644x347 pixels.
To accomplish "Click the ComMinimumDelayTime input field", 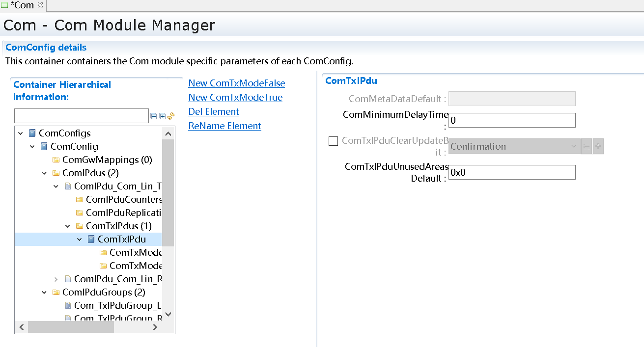I will 511,120.
